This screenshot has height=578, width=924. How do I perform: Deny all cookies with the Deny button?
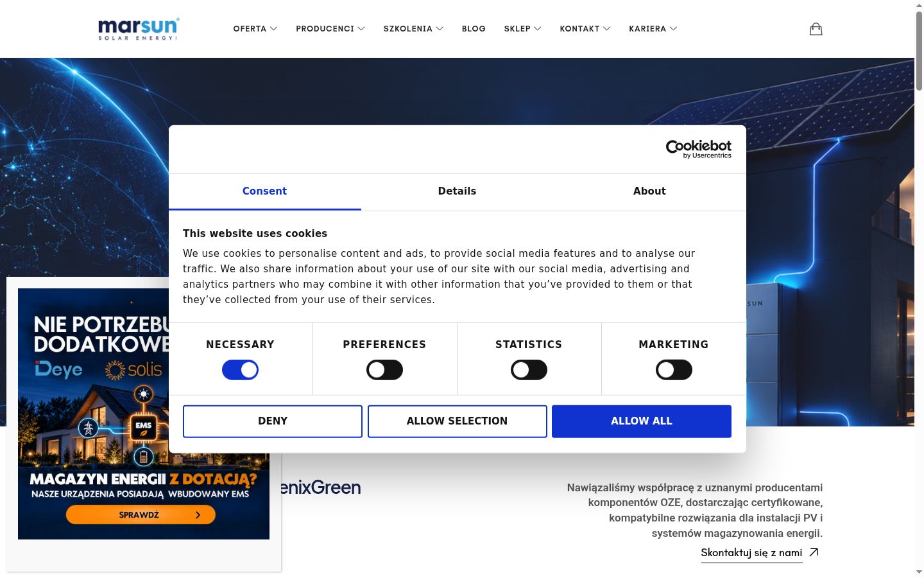[x=273, y=421]
